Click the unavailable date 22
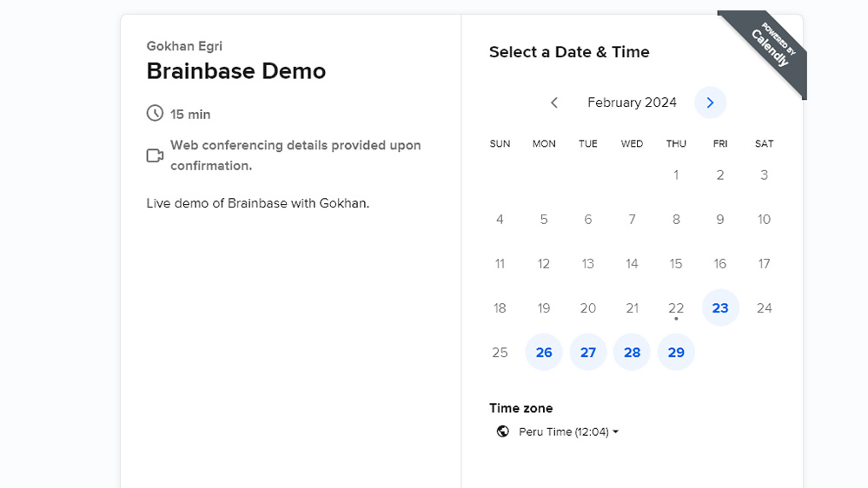The width and height of the screenshot is (868, 488). tap(676, 307)
